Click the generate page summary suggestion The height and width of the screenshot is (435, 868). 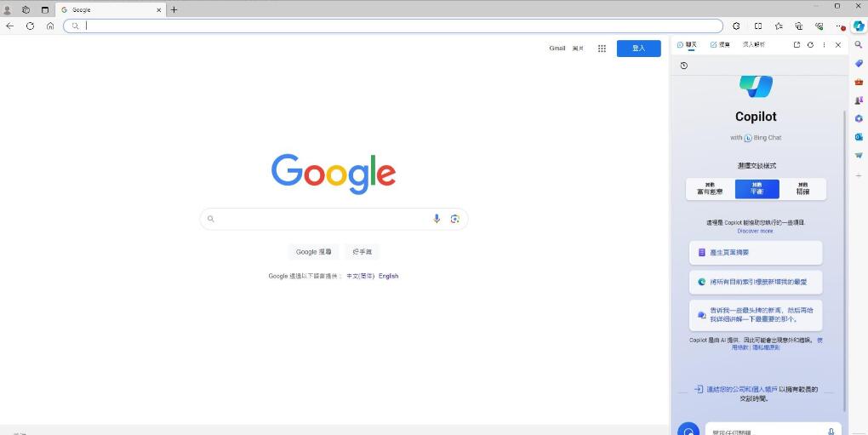point(756,252)
